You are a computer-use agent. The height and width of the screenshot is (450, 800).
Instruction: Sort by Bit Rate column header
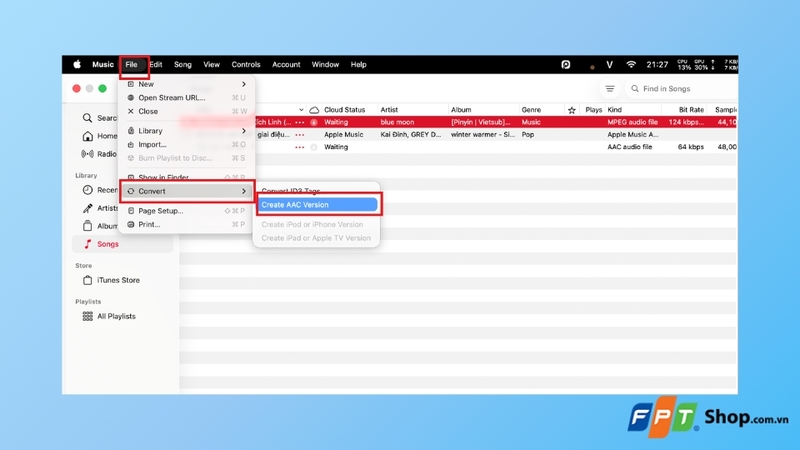pos(691,110)
